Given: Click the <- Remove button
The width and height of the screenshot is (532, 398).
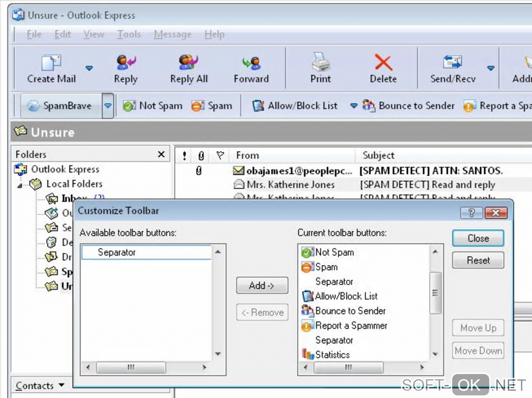Looking at the screenshot, I should 262,312.
